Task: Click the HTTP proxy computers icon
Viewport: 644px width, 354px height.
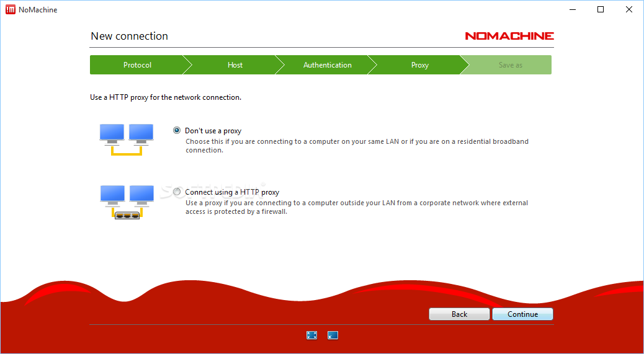Action: point(127,202)
